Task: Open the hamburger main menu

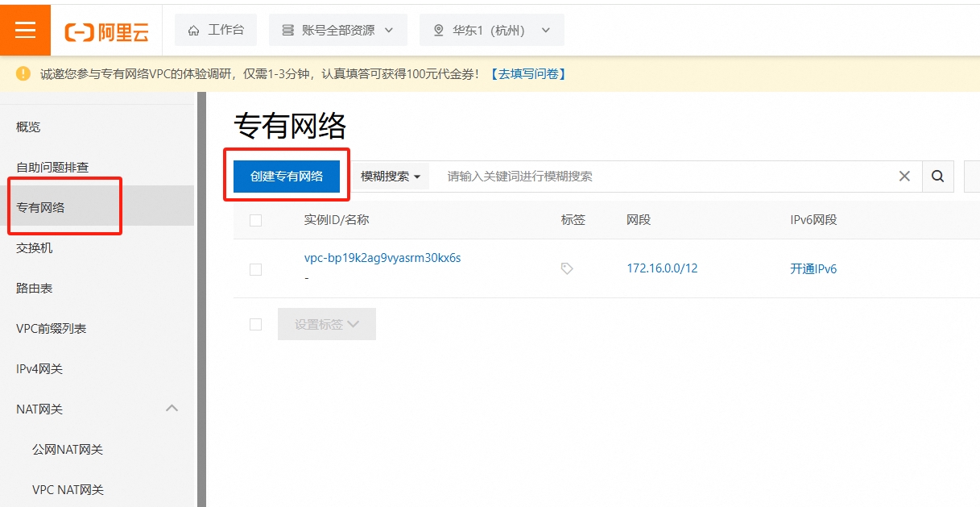Action: click(25, 30)
